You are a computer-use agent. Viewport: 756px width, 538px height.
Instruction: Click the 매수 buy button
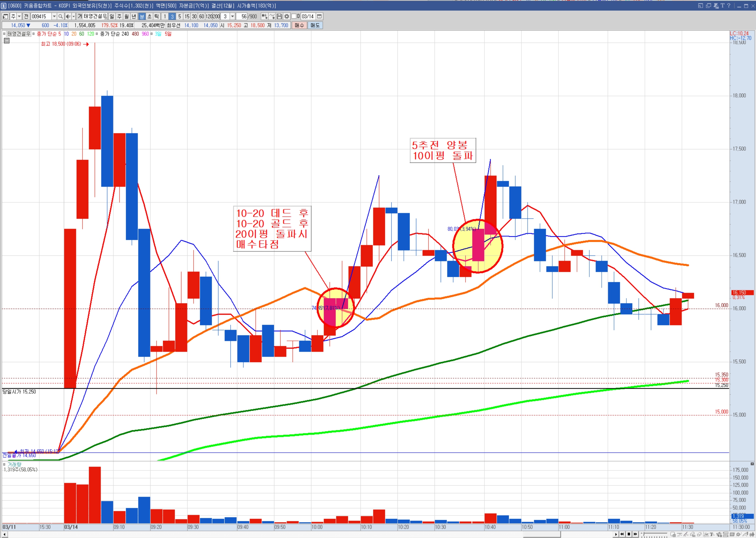(299, 25)
